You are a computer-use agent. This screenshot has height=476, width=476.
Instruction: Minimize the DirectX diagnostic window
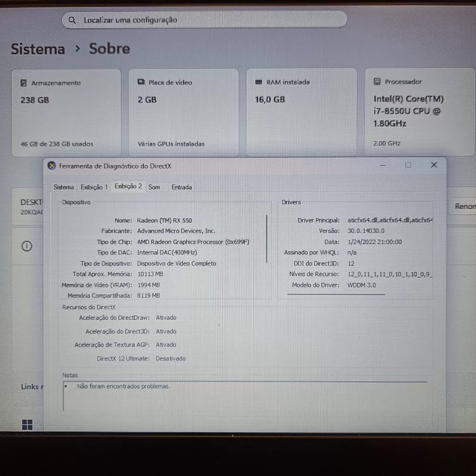(x=383, y=165)
